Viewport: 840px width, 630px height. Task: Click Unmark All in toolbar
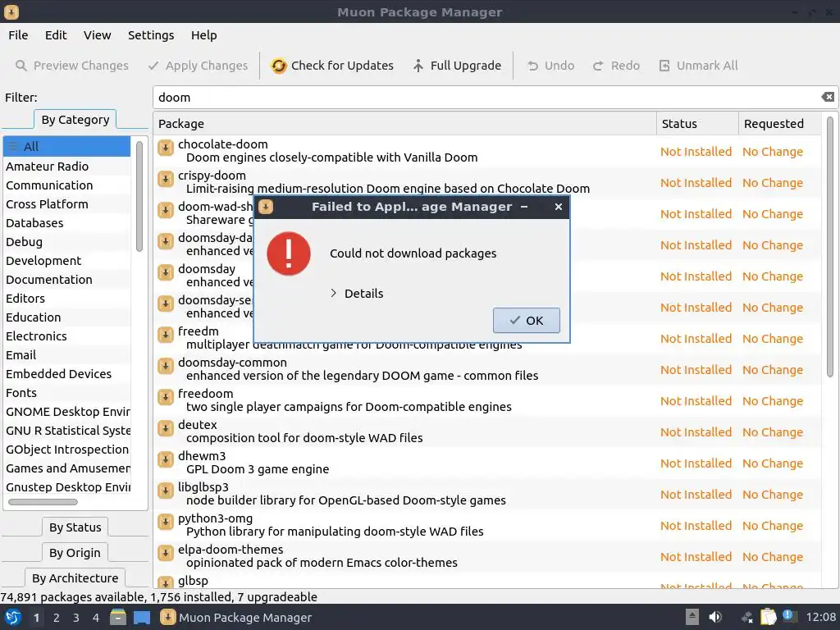click(698, 66)
